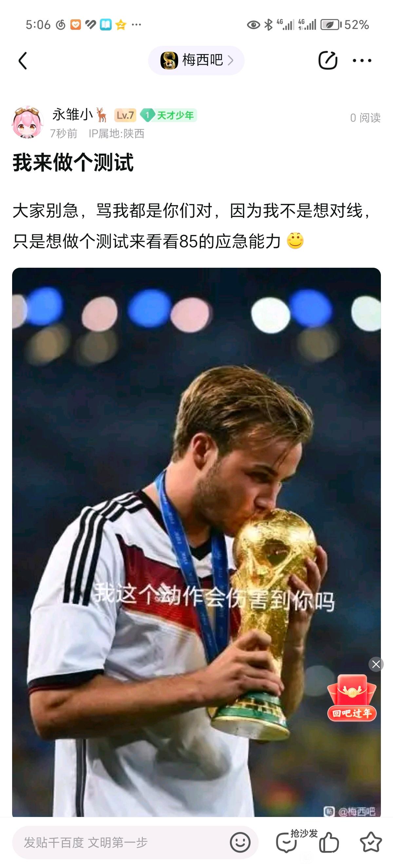This screenshot has width=393, height=868.
Task: Tap the 梅西吧 forum avatar icon
Action: click(x=169, y=61)
